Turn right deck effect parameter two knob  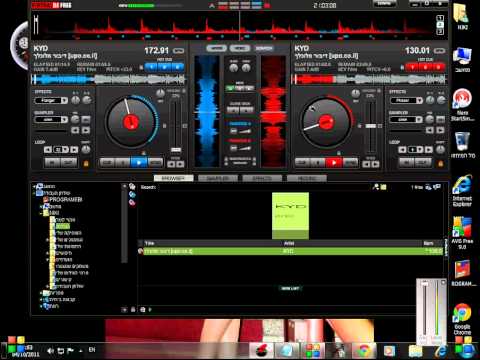point(441,100)
